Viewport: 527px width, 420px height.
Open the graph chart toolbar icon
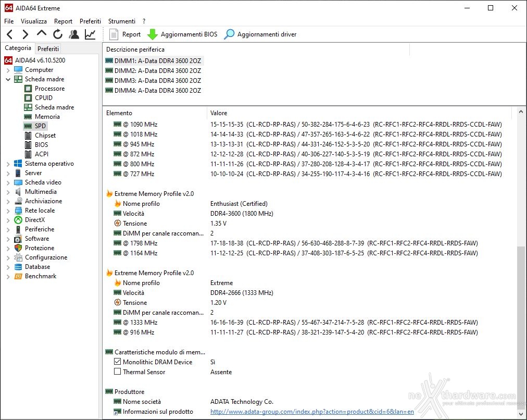click(90, 34)
